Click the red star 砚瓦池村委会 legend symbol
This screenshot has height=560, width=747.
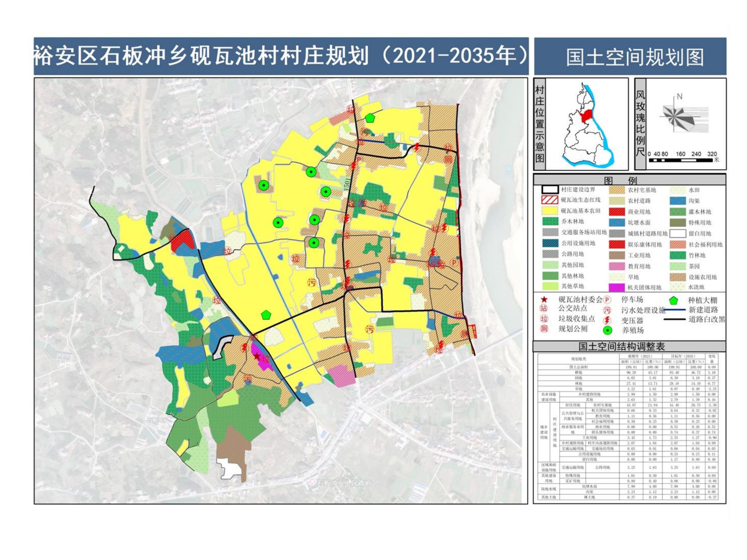(545, 299)
